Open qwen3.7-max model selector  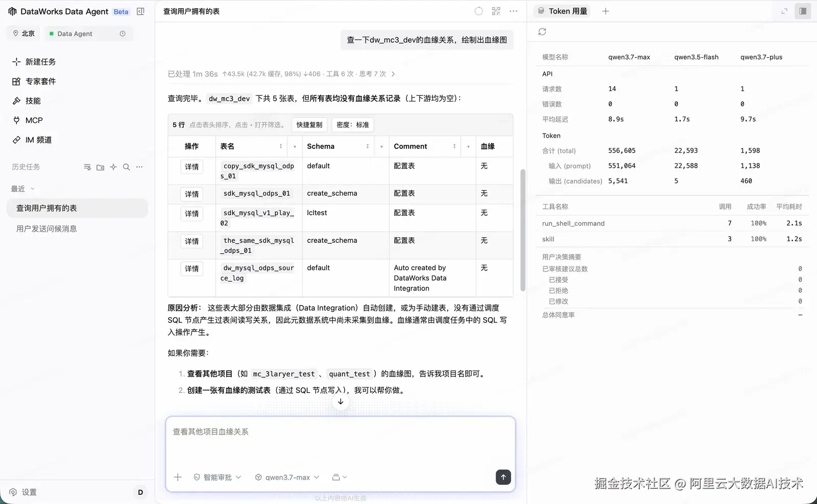click(287, 477)
